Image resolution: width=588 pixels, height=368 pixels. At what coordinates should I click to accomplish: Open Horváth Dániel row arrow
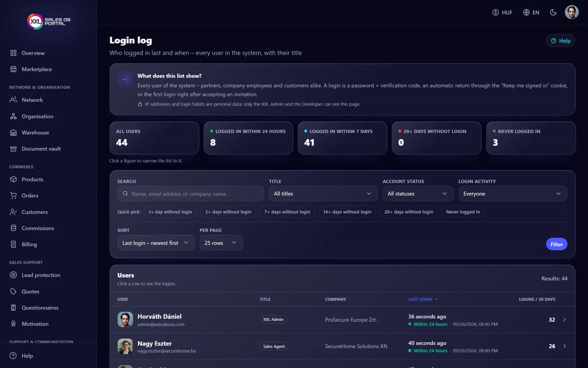pos(564,320)
